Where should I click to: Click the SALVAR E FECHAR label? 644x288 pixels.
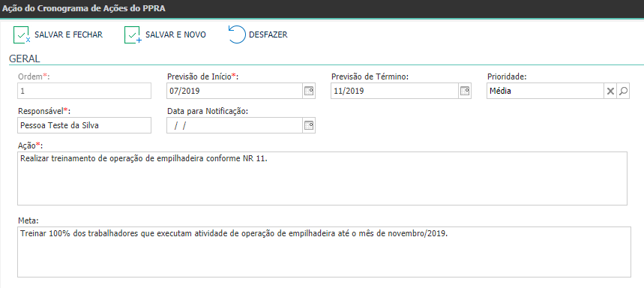(68, 35)
